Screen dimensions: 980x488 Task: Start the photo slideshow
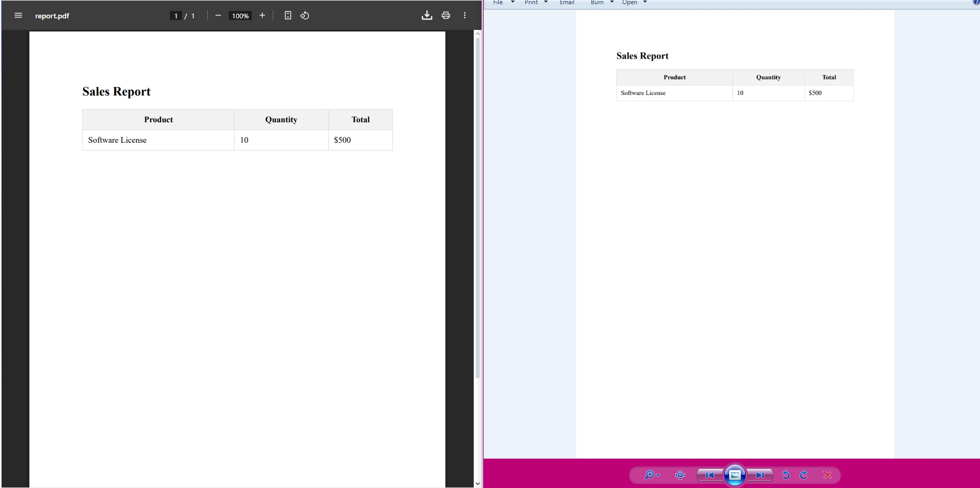pyautogui.click(x=734, y=475)
